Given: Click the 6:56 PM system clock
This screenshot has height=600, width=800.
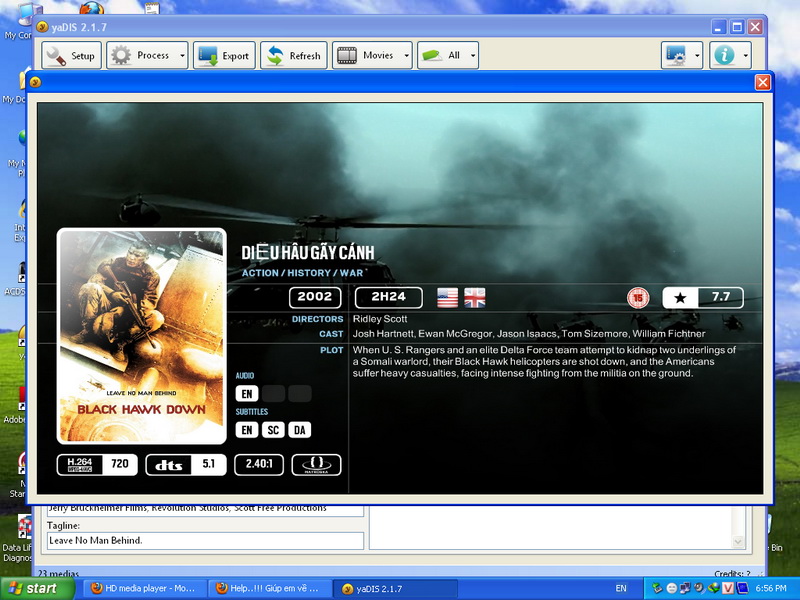Looking at the screenshot, I should tap(771, 588).
